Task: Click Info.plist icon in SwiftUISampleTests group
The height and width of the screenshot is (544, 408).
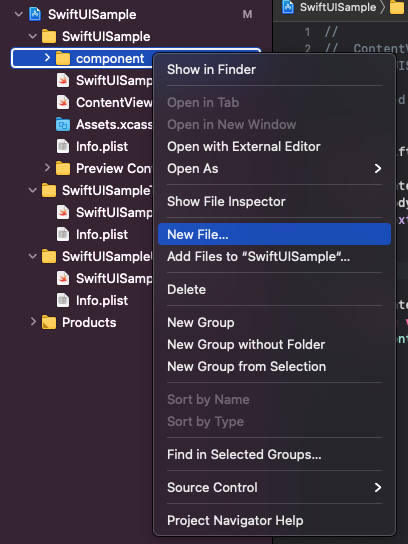Action: tap(63, 234)
